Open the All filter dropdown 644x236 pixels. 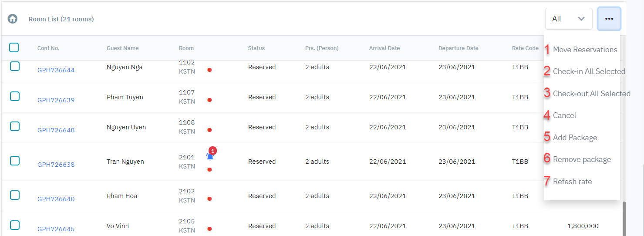(568, 19)
